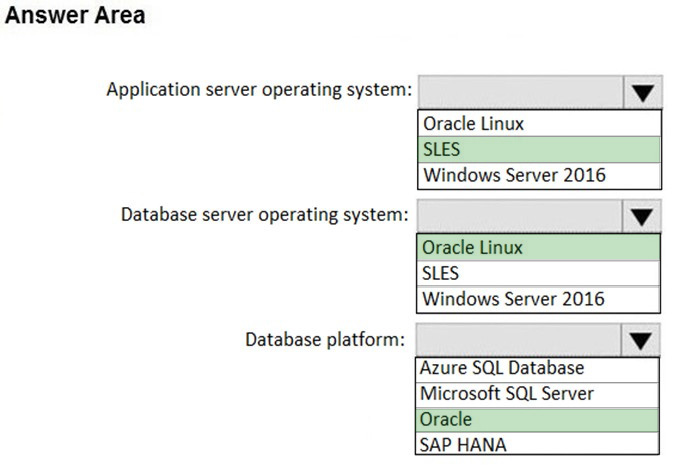Click the Database platform label text
673x471 pixels.
click(325, 340)
